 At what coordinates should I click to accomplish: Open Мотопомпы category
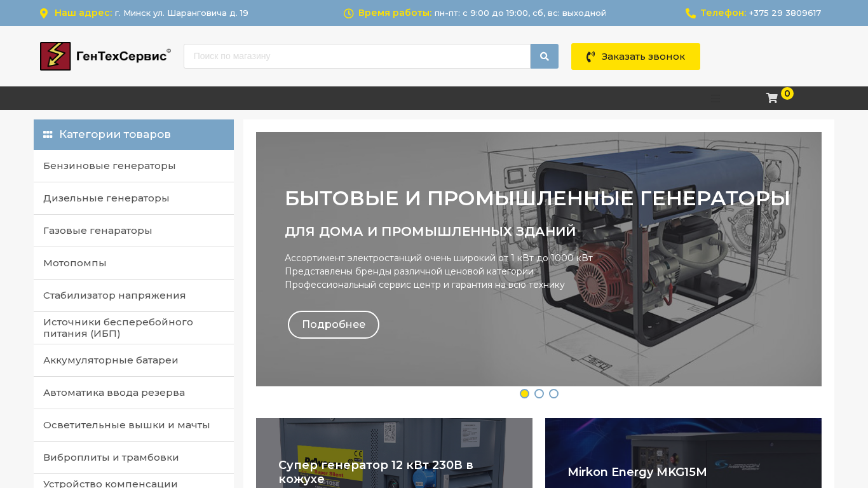[133, 263]
